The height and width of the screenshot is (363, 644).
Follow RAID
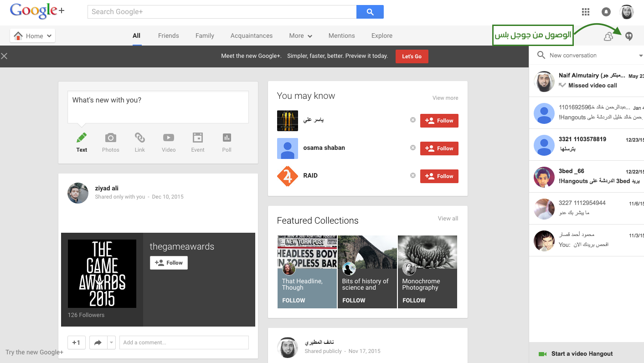tap(439, 176)
